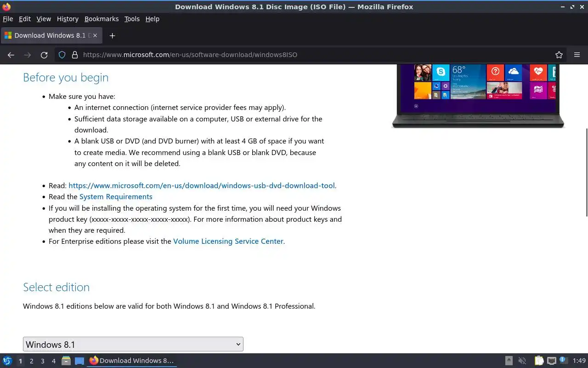Open a new tab with the plus button
This screenshot has height=368, width=588.
point(112,35)
